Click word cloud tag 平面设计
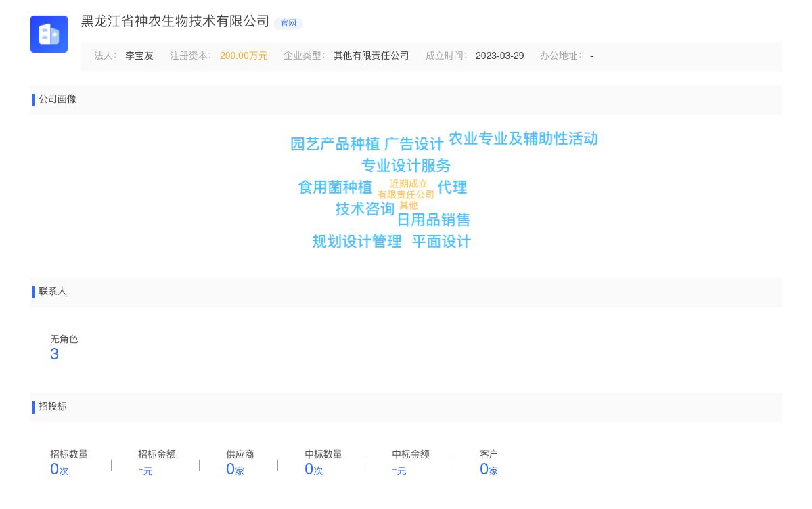This screenshot has height=509, width=812. [x=441, y=242]
